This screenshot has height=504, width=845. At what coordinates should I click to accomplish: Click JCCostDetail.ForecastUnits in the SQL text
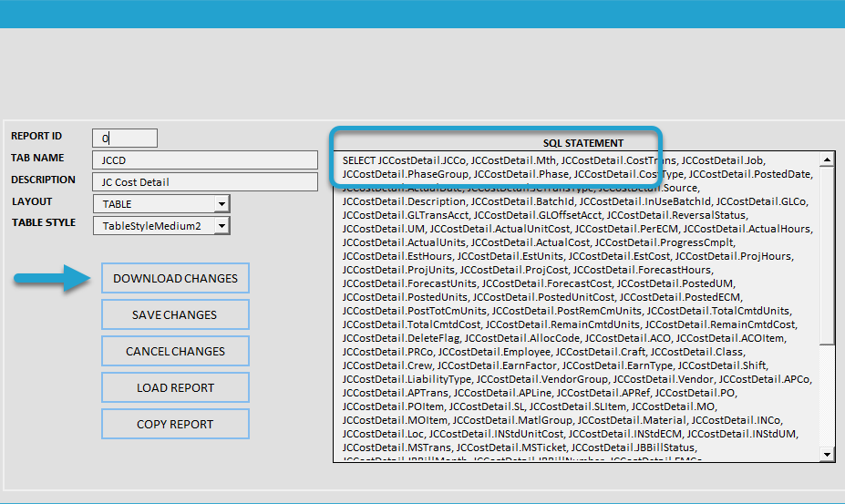coord(409,283)
